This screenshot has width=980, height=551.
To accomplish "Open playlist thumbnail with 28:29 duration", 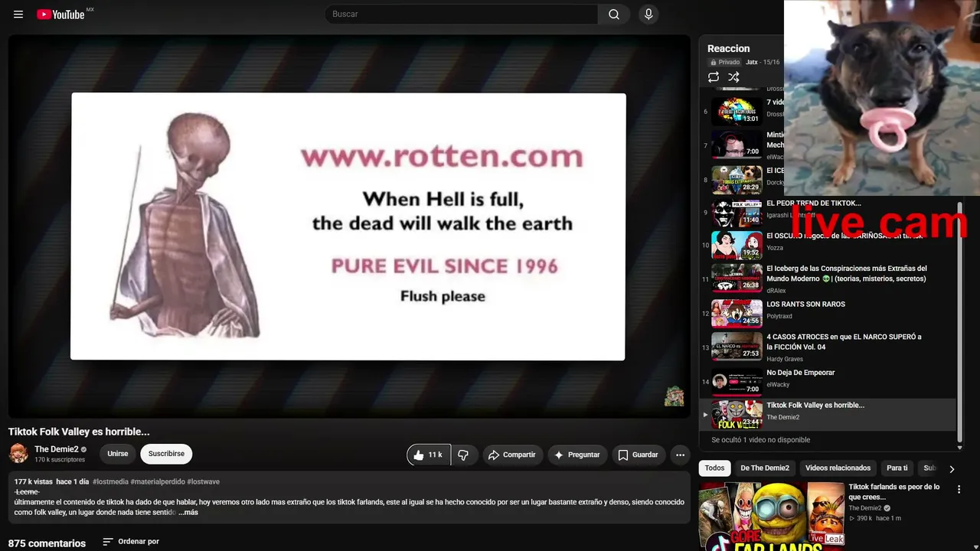I will point(737,180).
